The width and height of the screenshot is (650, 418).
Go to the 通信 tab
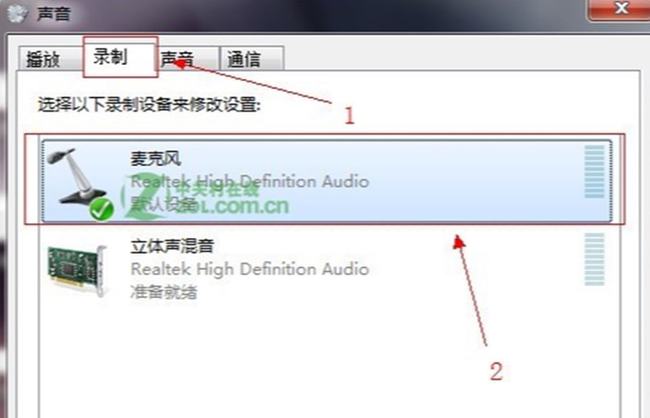tap(252, 58)
